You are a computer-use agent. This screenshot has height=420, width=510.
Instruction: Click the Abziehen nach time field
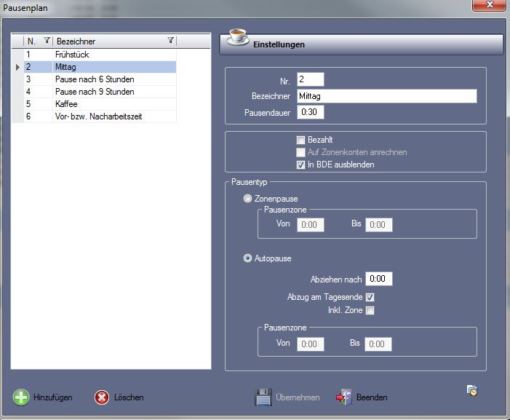[379, 279]
